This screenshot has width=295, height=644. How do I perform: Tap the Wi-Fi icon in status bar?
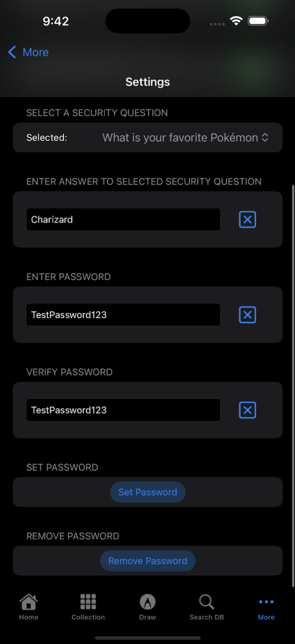pyautogui.click(x=236, y=21)
